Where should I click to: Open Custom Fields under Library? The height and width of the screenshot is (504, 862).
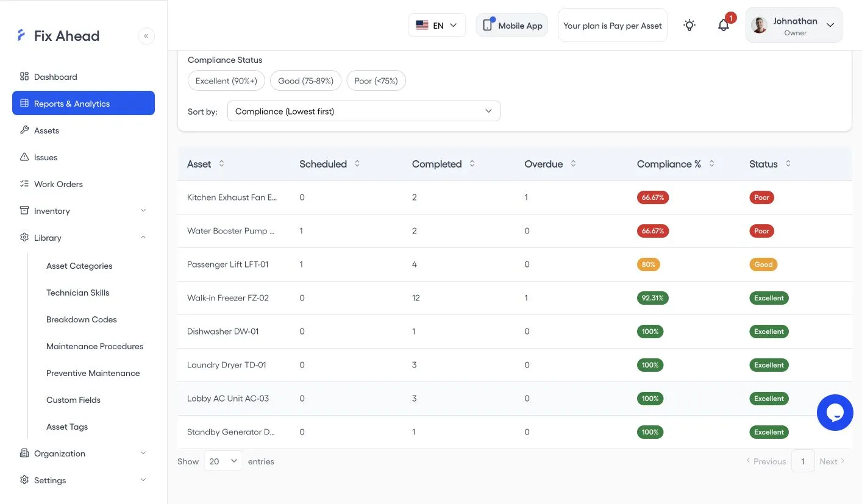point(73,400)
